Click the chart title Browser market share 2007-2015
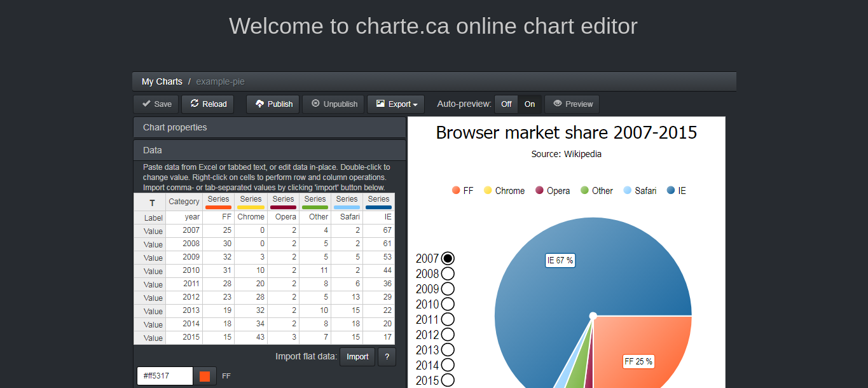 point(567,132)
